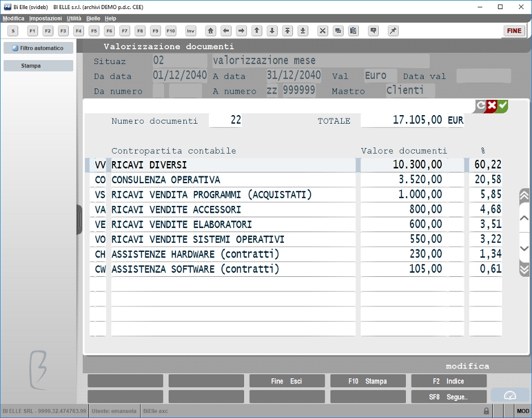Click the jump-to-top arrow toolbar icon

[287, 31]
